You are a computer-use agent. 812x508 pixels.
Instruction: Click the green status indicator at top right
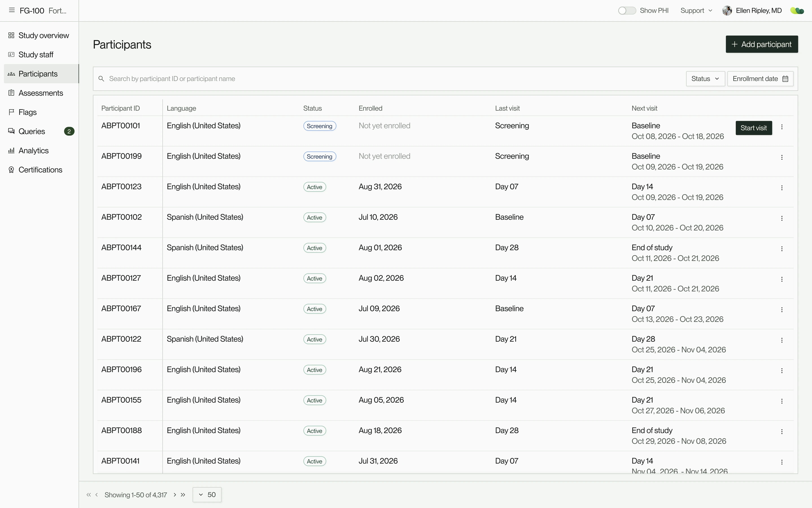(x=797, y=11)
